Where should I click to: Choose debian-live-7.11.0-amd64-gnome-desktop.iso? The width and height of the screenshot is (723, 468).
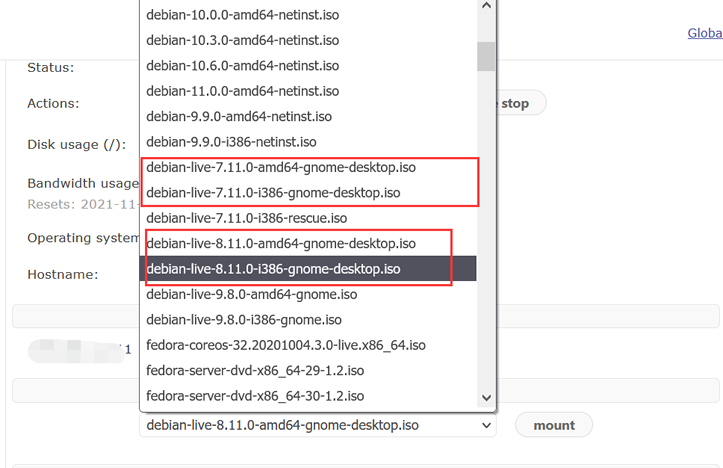coord(308,167)
